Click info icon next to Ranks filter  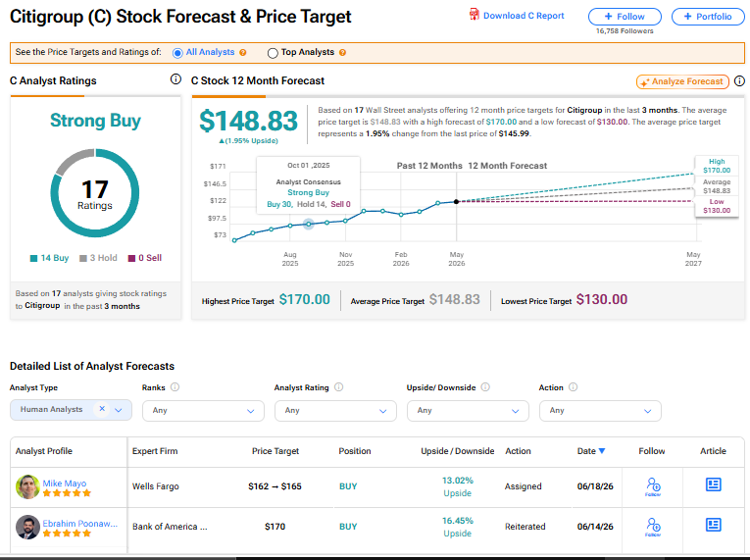[x=175, y=386]
